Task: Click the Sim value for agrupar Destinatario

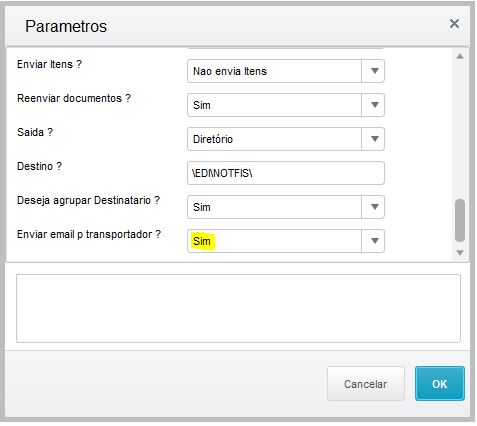Action: pos(202,207)
